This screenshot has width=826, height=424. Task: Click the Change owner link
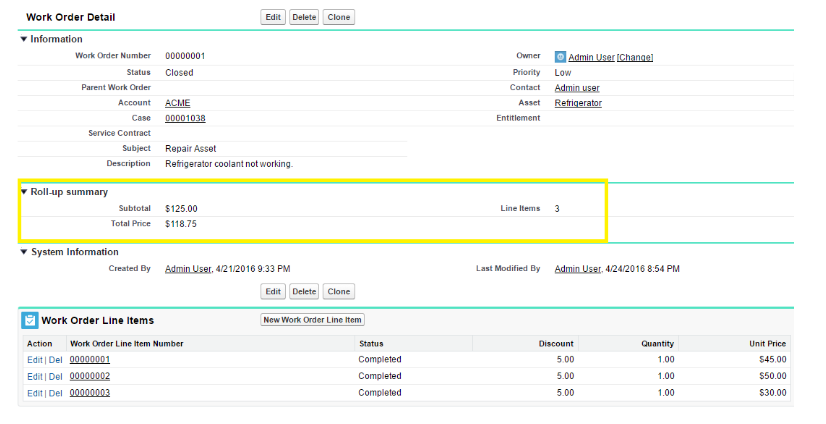click(x=635, y=58)
